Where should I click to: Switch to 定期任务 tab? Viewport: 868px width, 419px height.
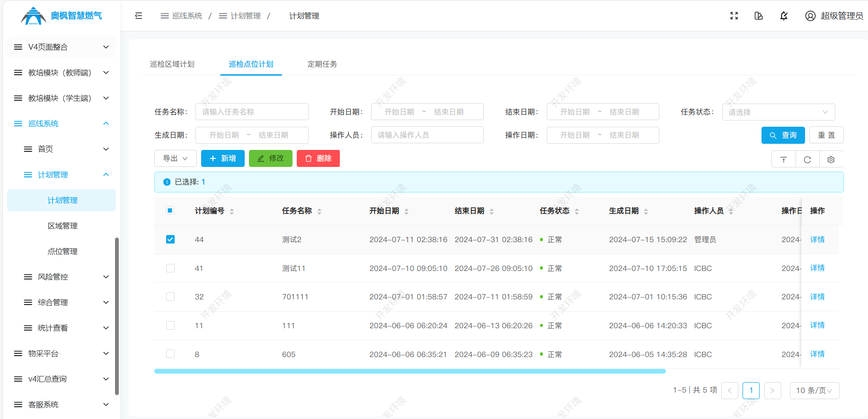tap(322, 64)
